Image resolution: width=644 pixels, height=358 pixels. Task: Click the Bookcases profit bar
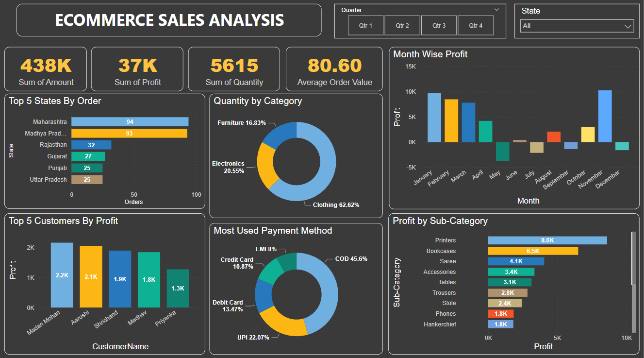(532, 251)
